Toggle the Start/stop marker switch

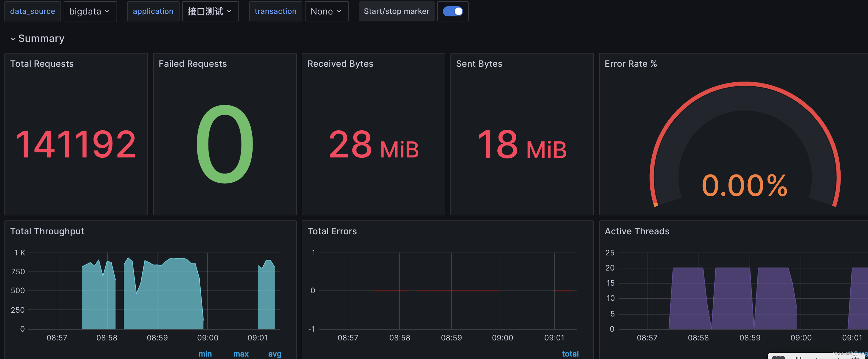453,11
